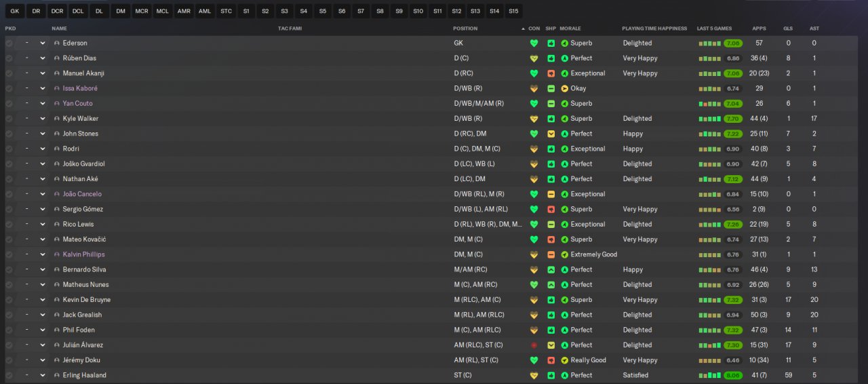Sort by the Morale column header
Screen dimensions: 868x384
(570, 28)
